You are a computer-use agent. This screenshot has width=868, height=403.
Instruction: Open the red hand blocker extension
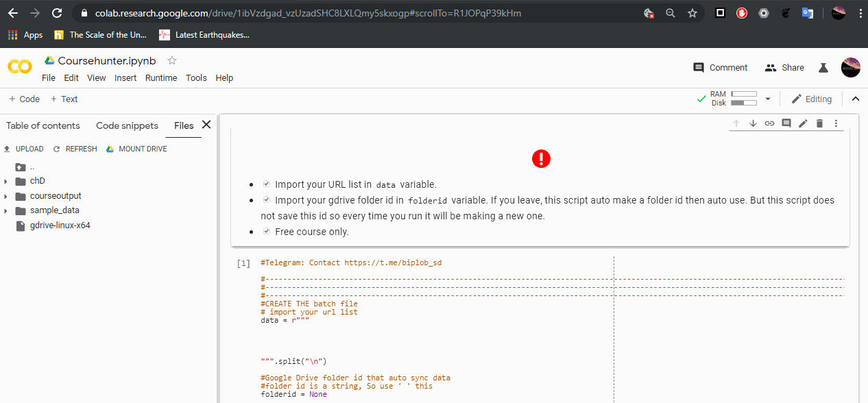(742, 13)
